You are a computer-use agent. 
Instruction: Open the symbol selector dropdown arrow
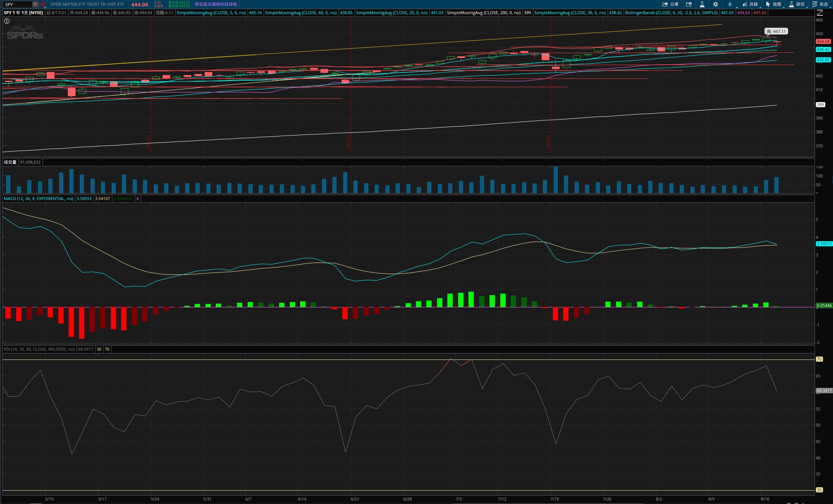35,5
